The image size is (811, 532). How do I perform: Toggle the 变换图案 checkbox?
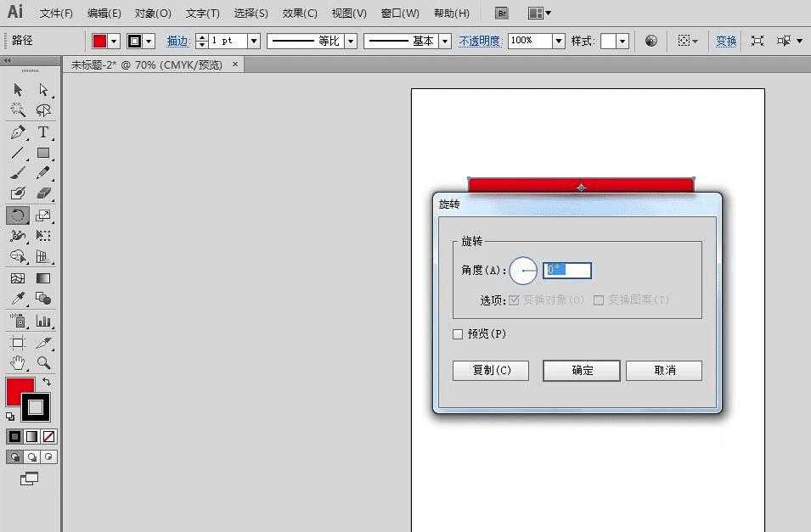(x=599, y=300)
